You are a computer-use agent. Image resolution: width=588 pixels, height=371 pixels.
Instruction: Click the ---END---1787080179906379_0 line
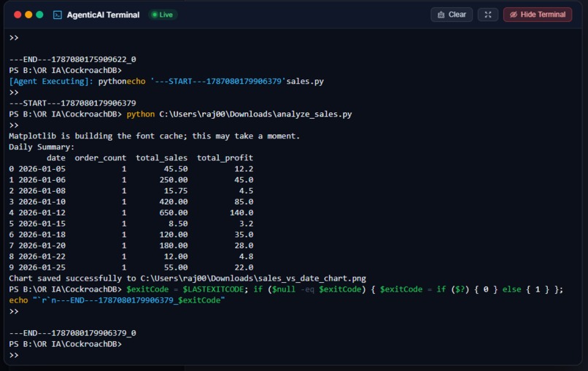[x=72, y=333]
